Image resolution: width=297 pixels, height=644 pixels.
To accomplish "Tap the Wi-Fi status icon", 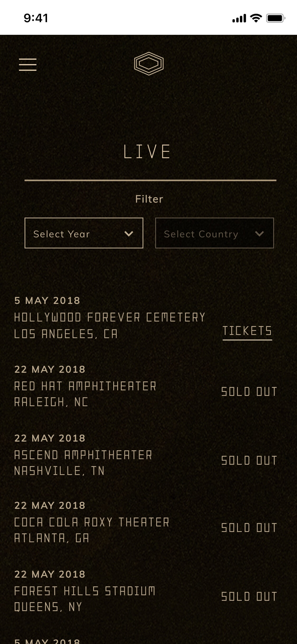I will pyautogui.click(x=256, y=18).
